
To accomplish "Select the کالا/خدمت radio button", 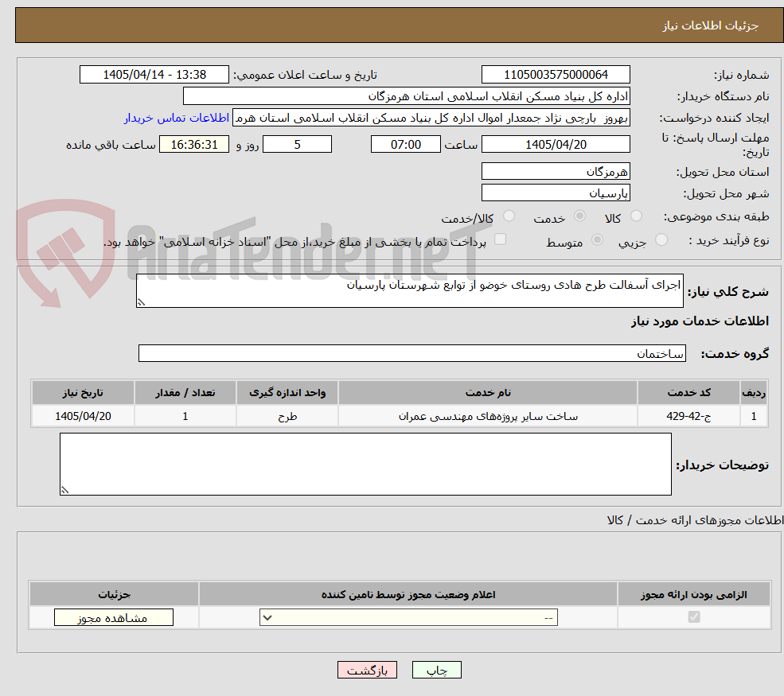I will tap(509, 216).
